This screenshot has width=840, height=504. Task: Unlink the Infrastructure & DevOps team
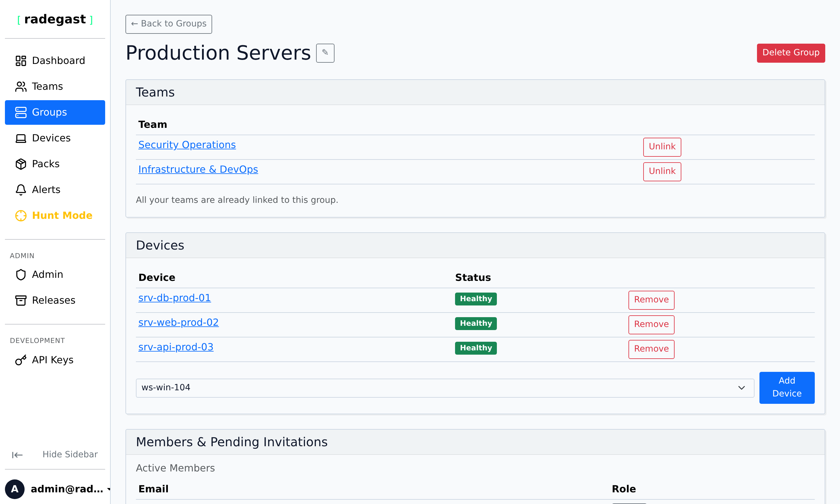pos(662,171)
